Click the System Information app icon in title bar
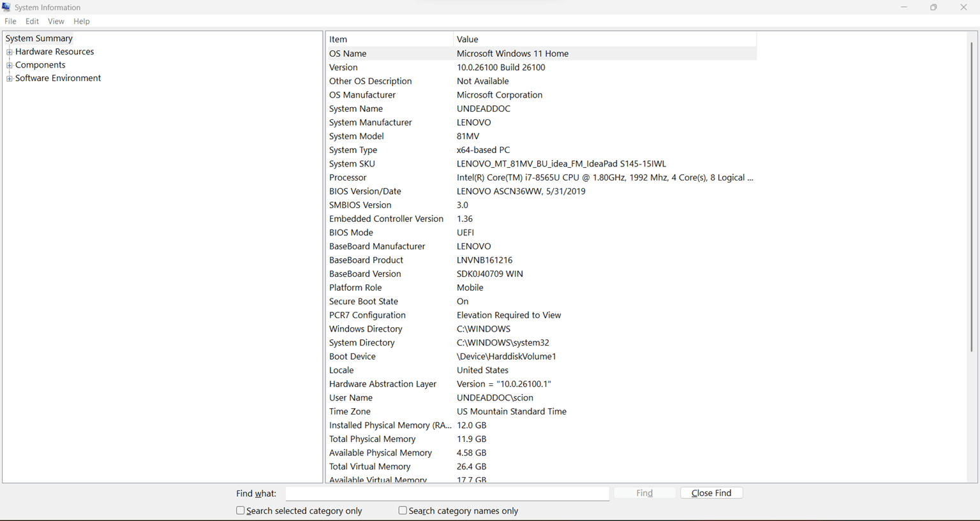 (x=6, y=7)
